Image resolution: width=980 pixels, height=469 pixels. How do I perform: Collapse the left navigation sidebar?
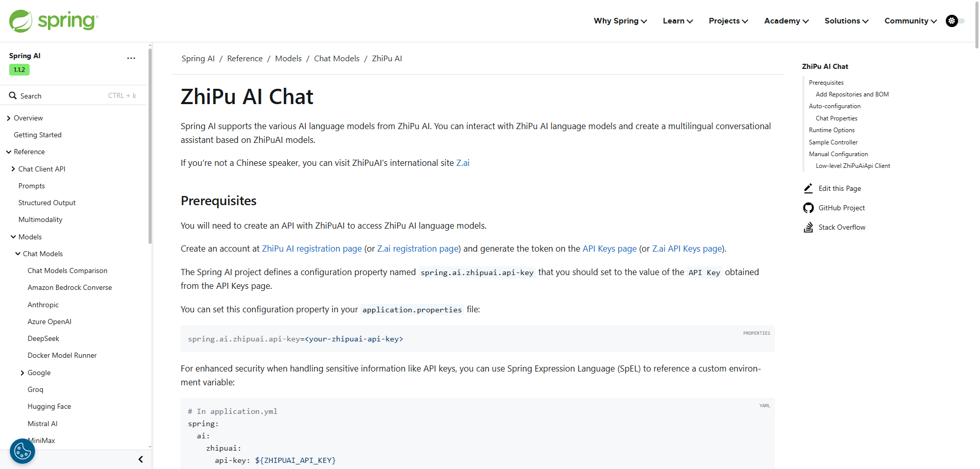coord(141,459)
